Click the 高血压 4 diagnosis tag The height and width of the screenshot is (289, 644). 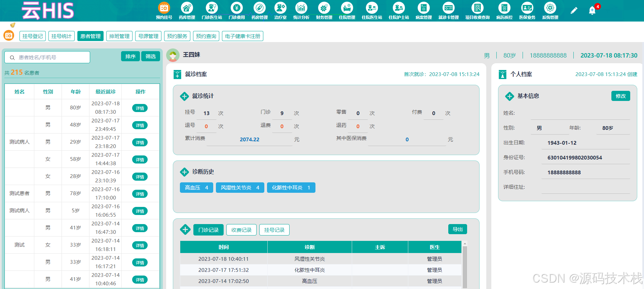(x=196, y=187)
